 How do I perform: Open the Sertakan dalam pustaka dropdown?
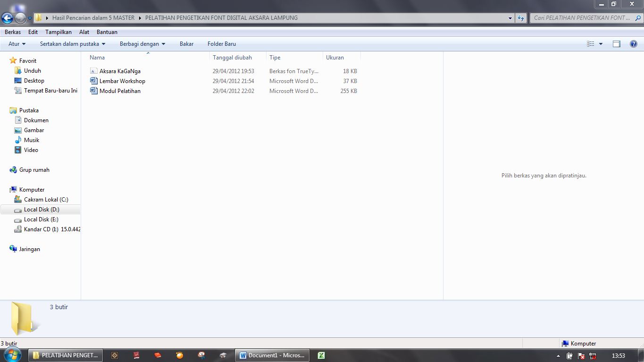[72, 43]
